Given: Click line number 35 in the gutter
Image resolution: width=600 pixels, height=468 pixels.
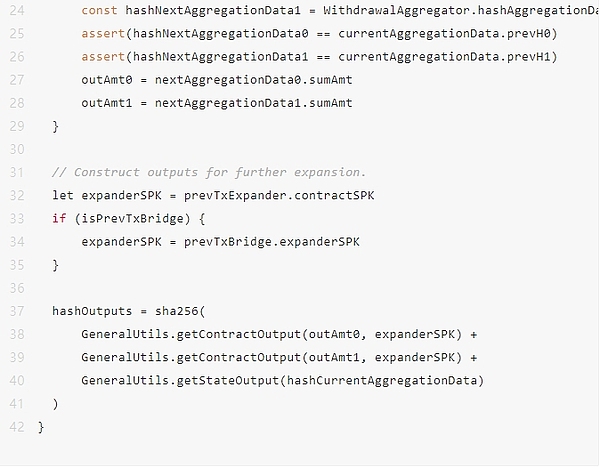Looking at the screenshot, I should click(16, 265).
